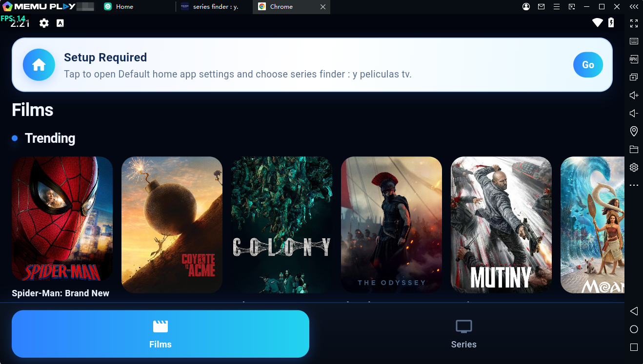
Task: Click the 'Spider-Man: Brand New' title text
Action: pos(60,293)
